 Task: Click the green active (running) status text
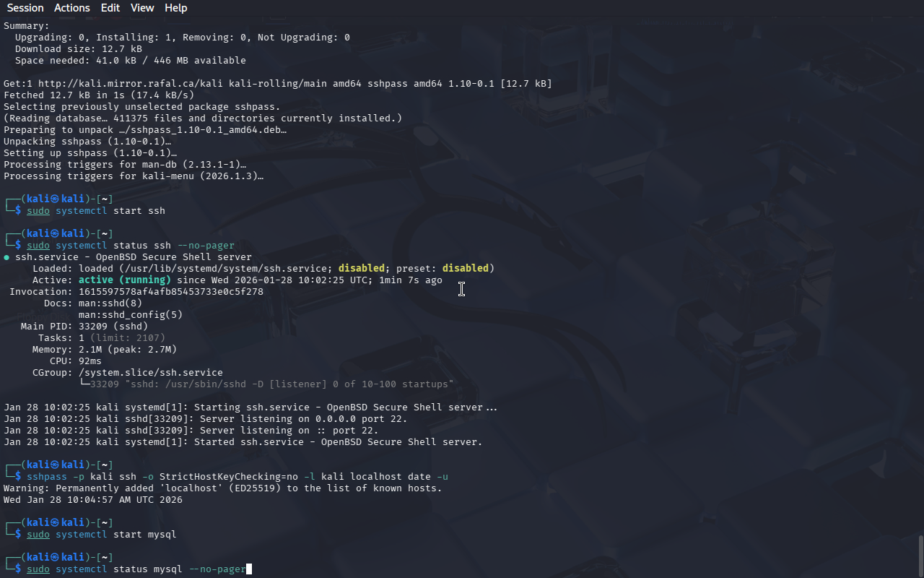(125, 280)
